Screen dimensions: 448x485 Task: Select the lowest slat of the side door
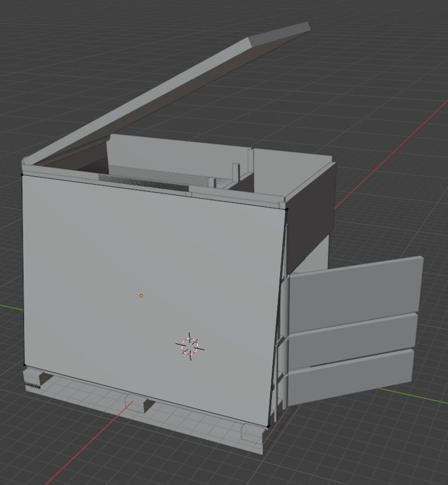tap(351, 376)
